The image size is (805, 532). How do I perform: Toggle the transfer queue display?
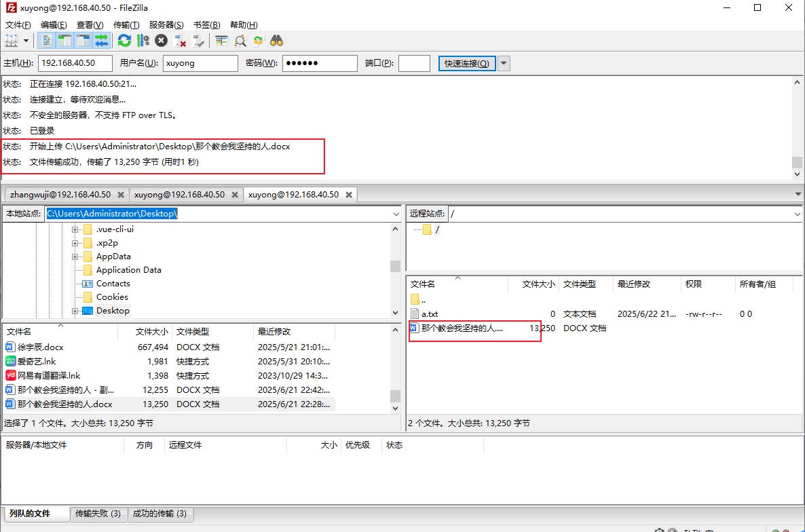(102, 41)
